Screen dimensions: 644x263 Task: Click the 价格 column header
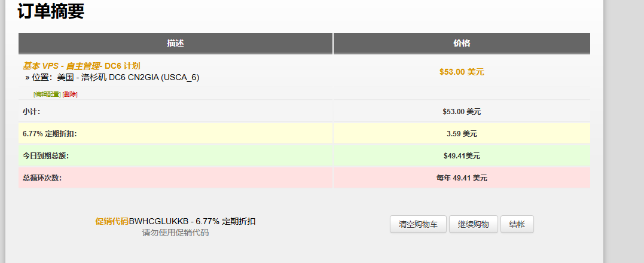click(x=462, y=43)
